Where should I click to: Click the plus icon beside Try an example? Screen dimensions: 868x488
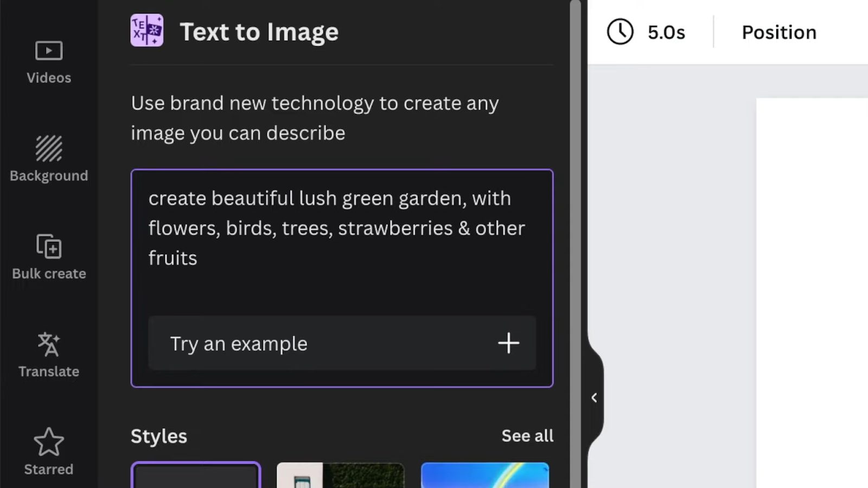[509, 343]
